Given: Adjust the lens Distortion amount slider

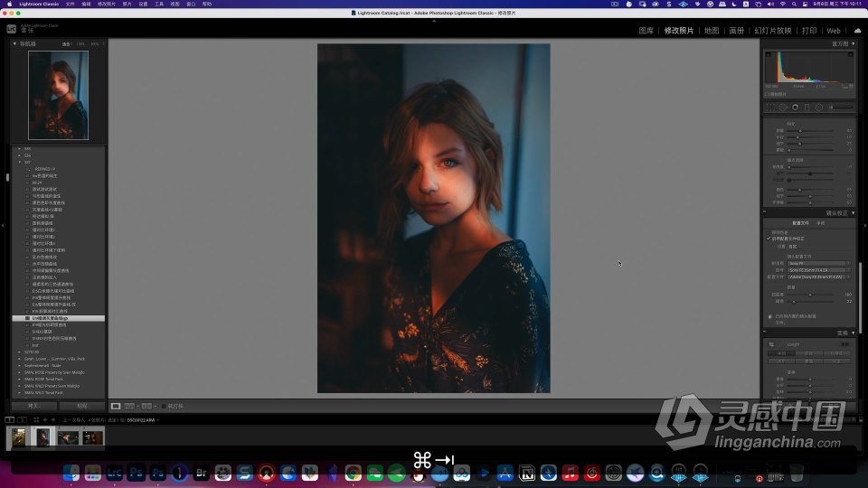Looking at the screenshot, I should [810, 295].
